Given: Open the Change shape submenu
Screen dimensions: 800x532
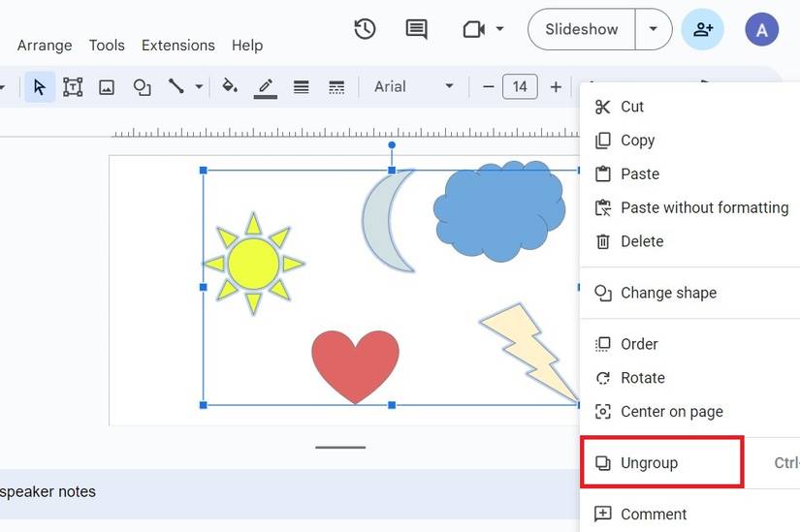Looking at the screenshot, I should point(689,293).
